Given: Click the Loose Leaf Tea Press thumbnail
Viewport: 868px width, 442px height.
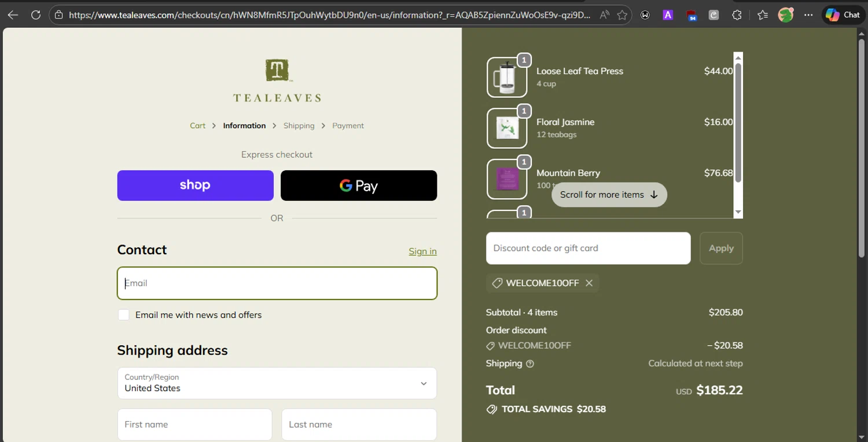Looking at the screenshot, I should click(x=507, y=77).
